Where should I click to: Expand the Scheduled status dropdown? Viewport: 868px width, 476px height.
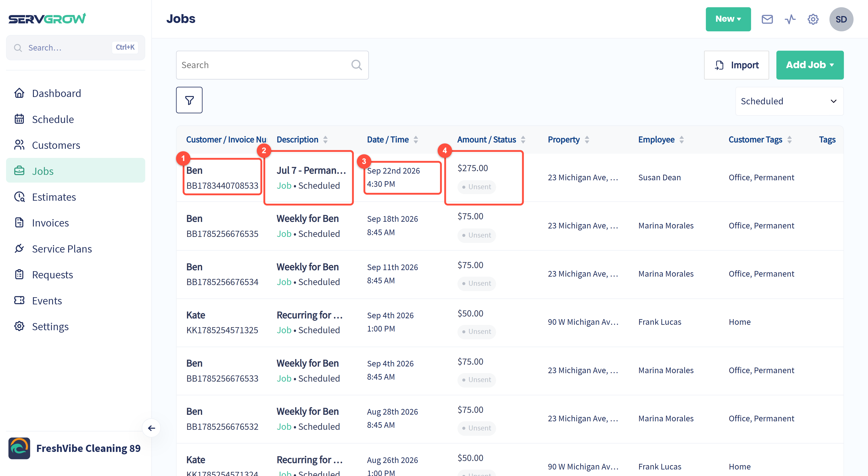[x=789, y=101]
